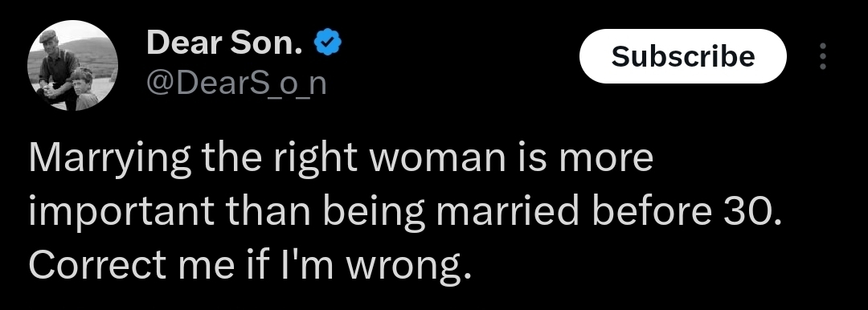Click the word 'wrong.' at the tweet end
This screenshot has width=868, height=310.
coord(408,268)
